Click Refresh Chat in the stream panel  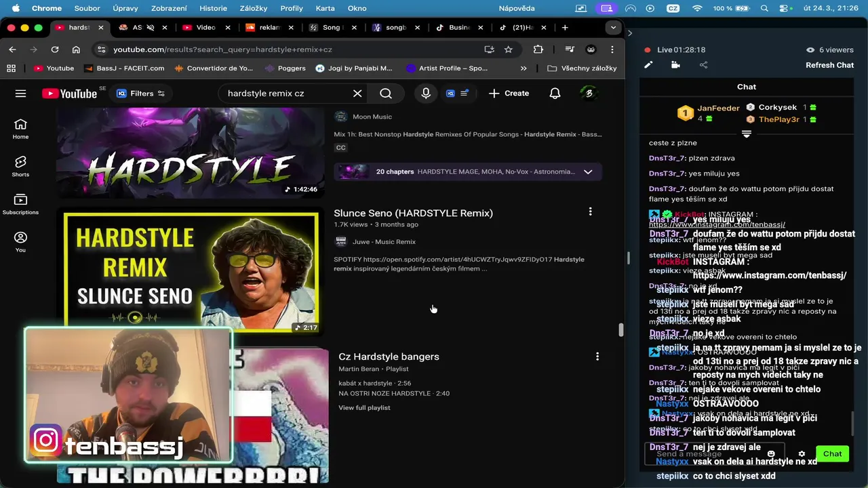tap(829, 65)
